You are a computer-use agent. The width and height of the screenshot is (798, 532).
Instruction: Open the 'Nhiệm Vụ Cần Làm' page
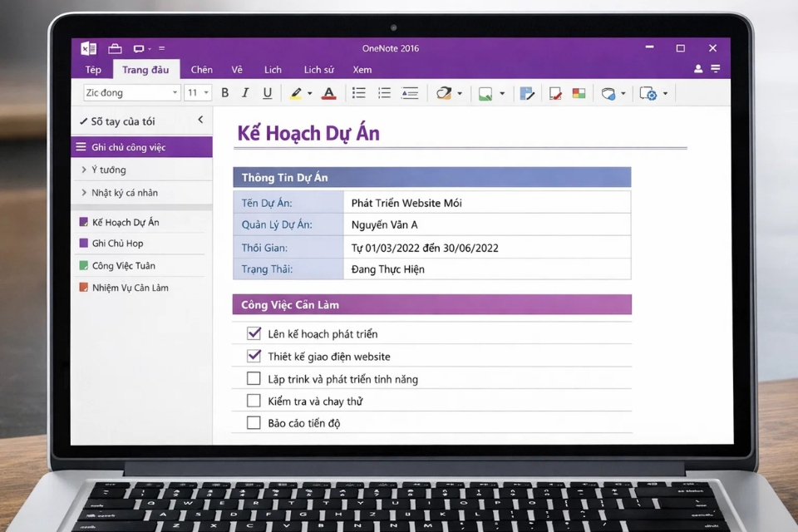(x=129, y=288)
